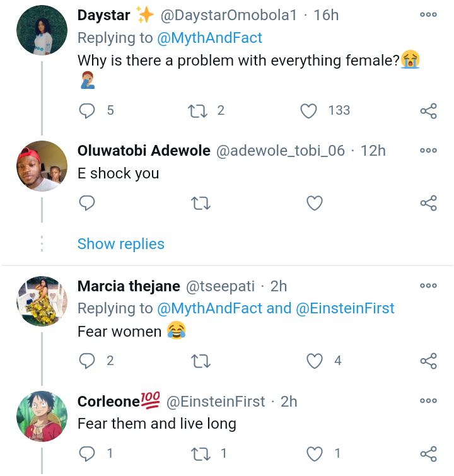This screenshot has width=454, height=476.
Task: Like Marcia thejane's tweet
Action: [x=315, y=361]
